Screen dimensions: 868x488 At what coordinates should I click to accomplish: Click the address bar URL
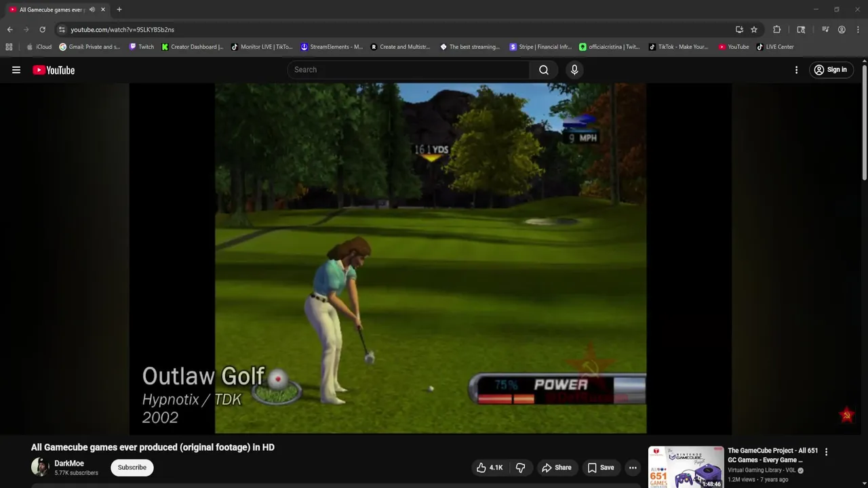pyautogui.click(x=123, y=30)
